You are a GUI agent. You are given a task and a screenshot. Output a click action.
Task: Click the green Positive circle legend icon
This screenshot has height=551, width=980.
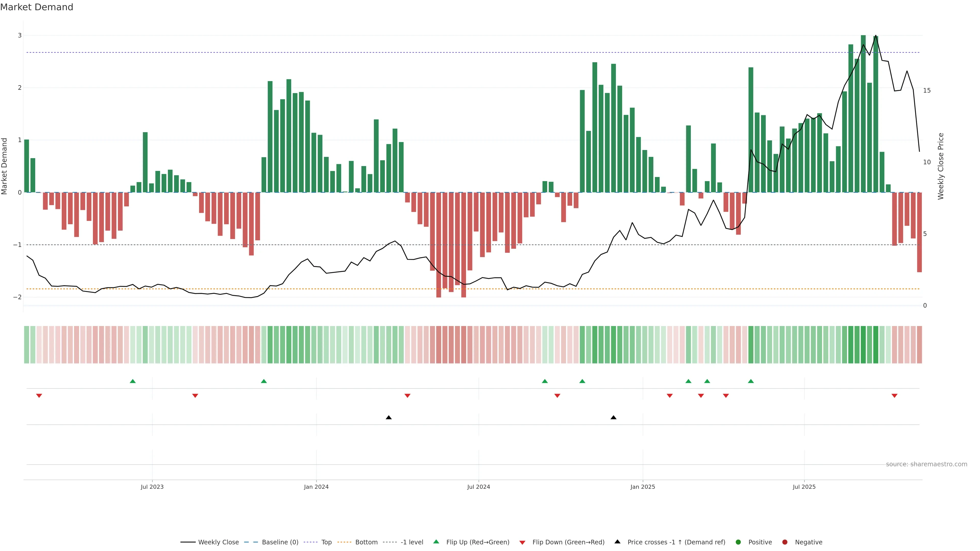pos(738,542)
